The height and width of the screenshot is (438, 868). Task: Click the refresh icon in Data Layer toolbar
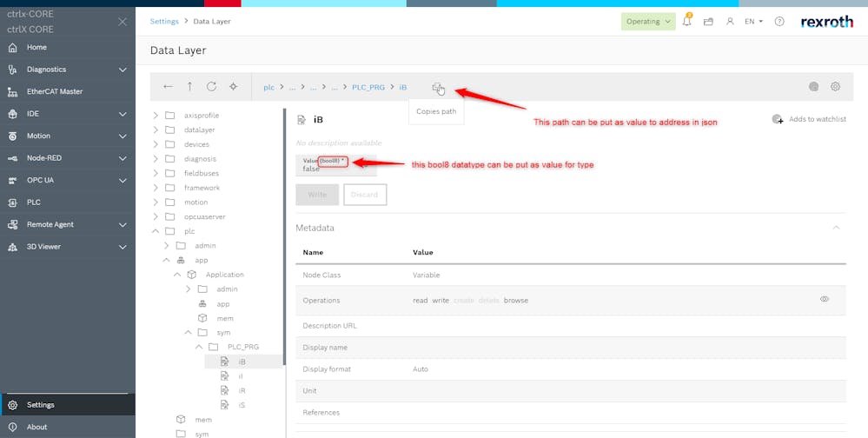[x=211, y=87]
